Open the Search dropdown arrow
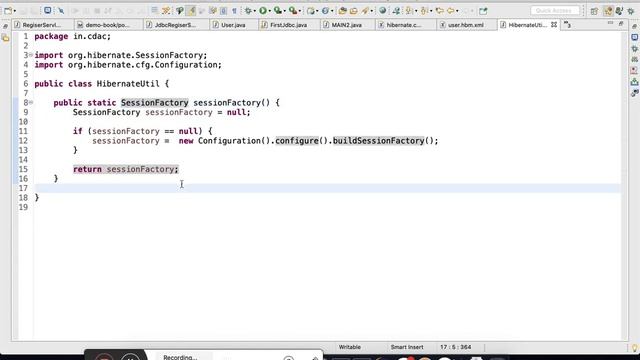 coord(371,11)
